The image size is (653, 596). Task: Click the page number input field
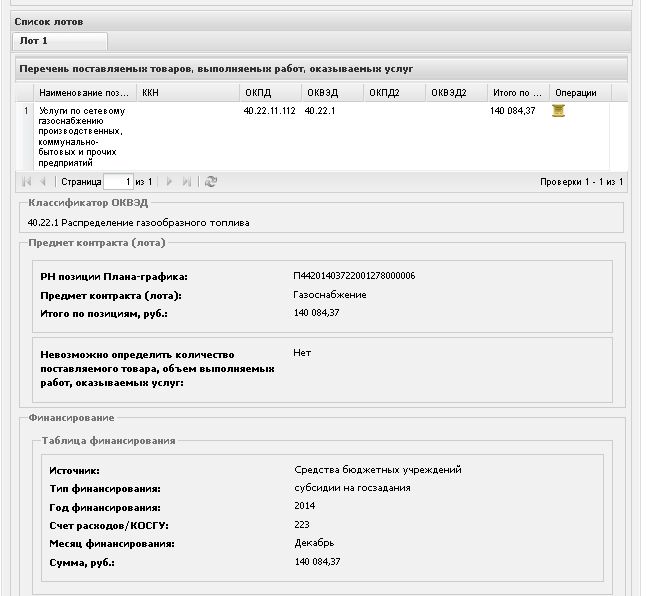tap(118, 182)
